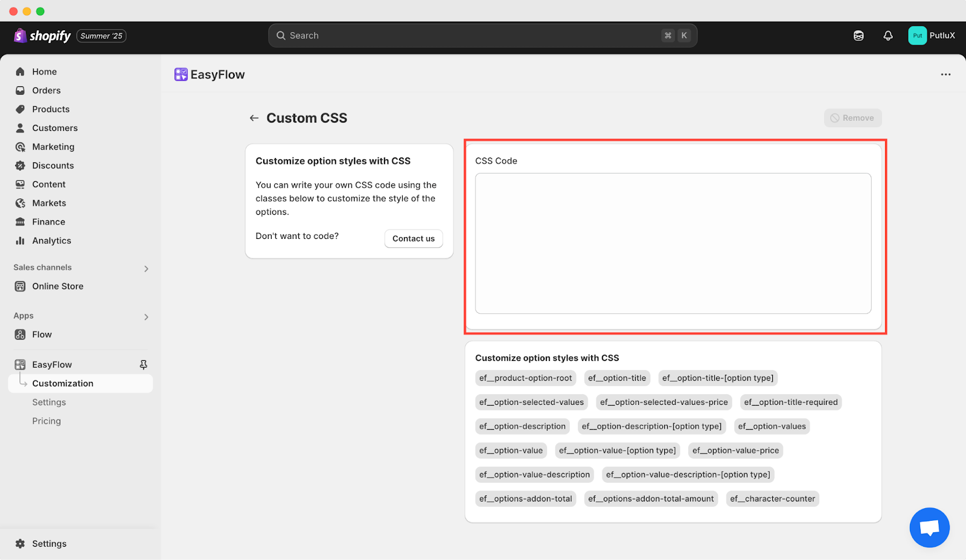Screen dimensions: 966x560
Task: Open the Finance bank icon
Action: tap(20, 221)
